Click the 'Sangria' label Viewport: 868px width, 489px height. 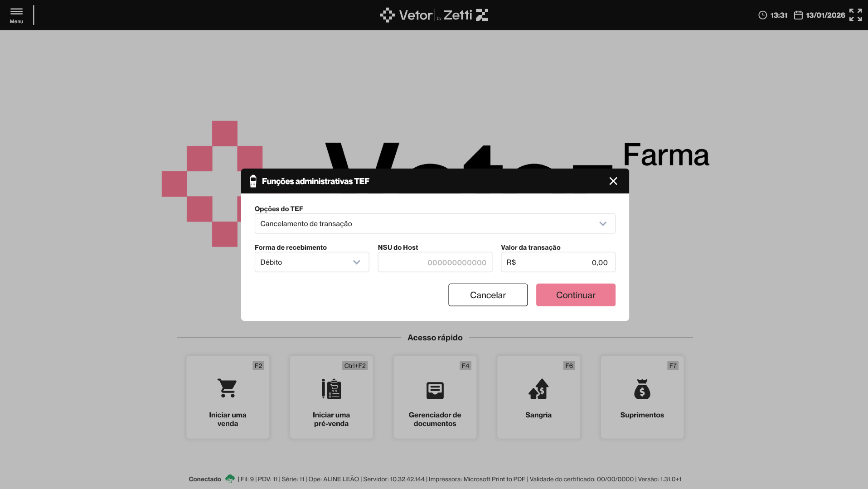538,415
